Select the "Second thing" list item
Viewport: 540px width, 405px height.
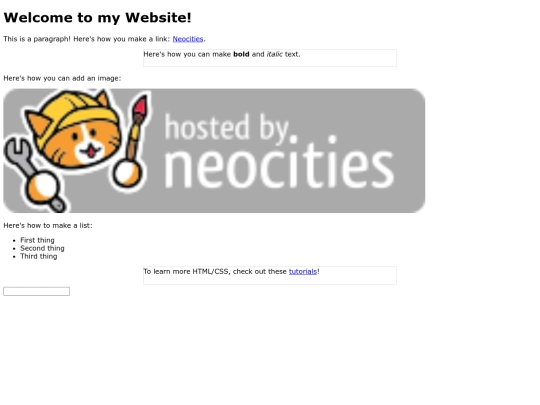(x=42, y=248)
